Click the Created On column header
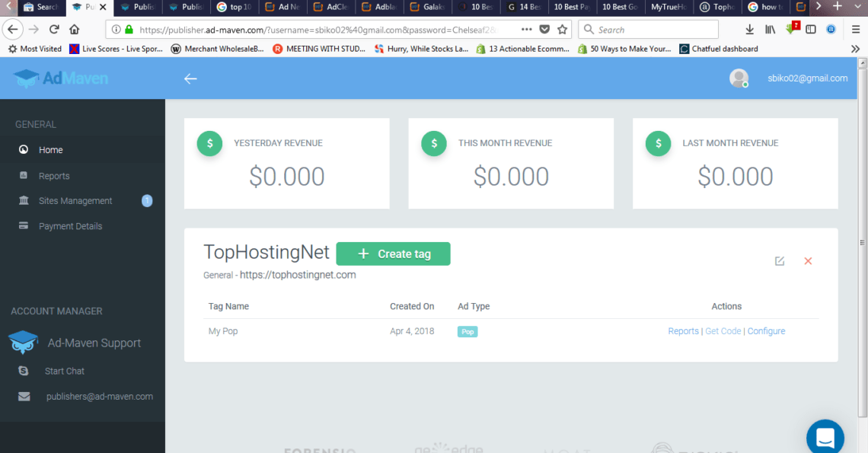The height and width of the screenshot is (453, 868). 412,306
